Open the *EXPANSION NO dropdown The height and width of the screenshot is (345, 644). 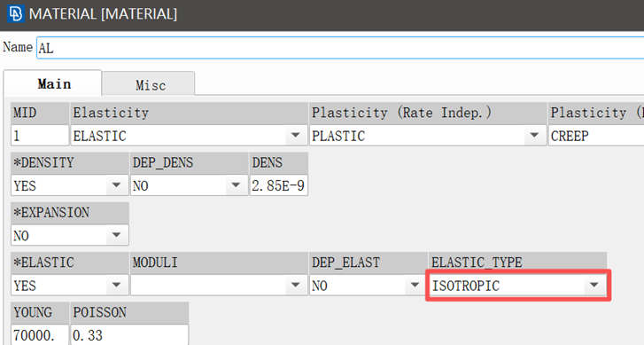[70, 236]
